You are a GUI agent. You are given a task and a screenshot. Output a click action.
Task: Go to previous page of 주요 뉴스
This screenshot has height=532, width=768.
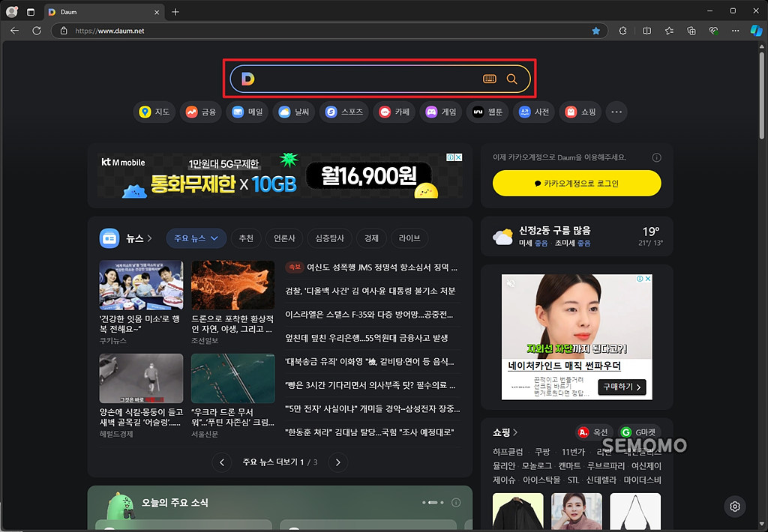point(222,462)
